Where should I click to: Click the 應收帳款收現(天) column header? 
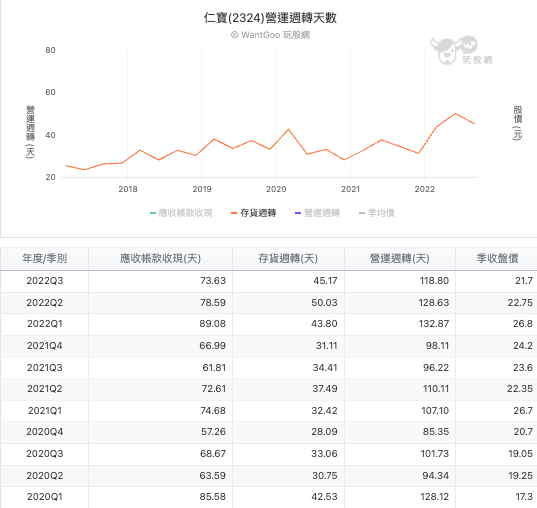click(160, 258)
